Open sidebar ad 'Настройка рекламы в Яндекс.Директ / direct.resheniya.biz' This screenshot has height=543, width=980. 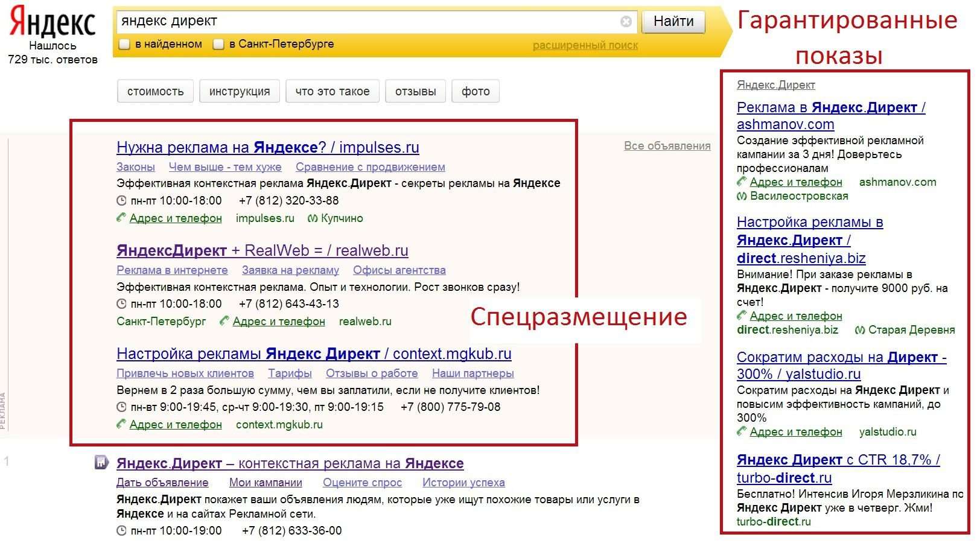click(x=810, y=240)
